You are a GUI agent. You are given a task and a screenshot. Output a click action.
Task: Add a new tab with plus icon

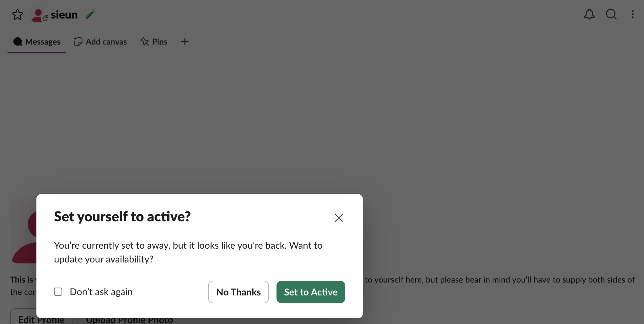pyautogui.click(x=185, y=41)
